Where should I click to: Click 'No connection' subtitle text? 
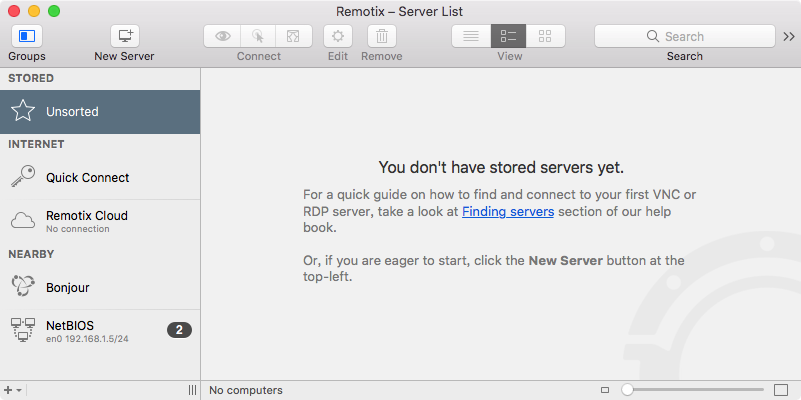coord(78,229)
